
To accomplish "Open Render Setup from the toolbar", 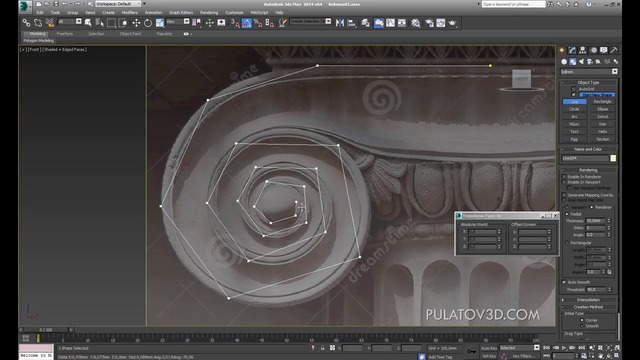I will (429, 23).
